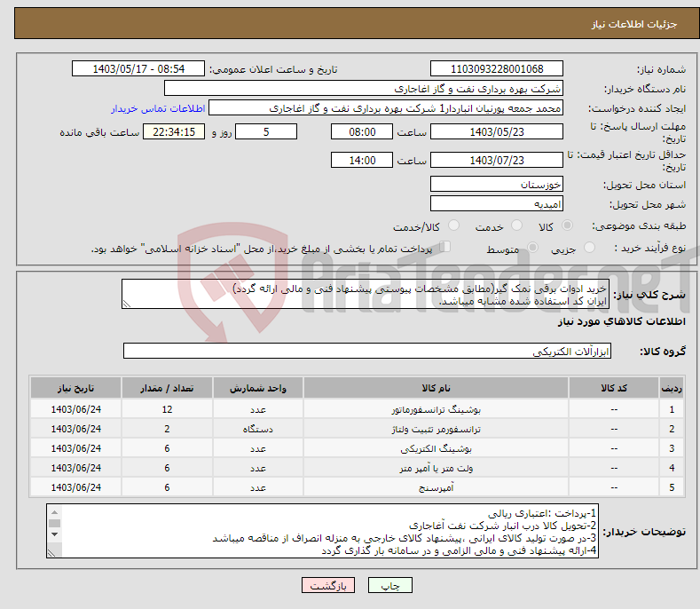Click the scroll up arrow in buyer notes
This screenshot has width=700, height=609.
[x=54, y=512]
